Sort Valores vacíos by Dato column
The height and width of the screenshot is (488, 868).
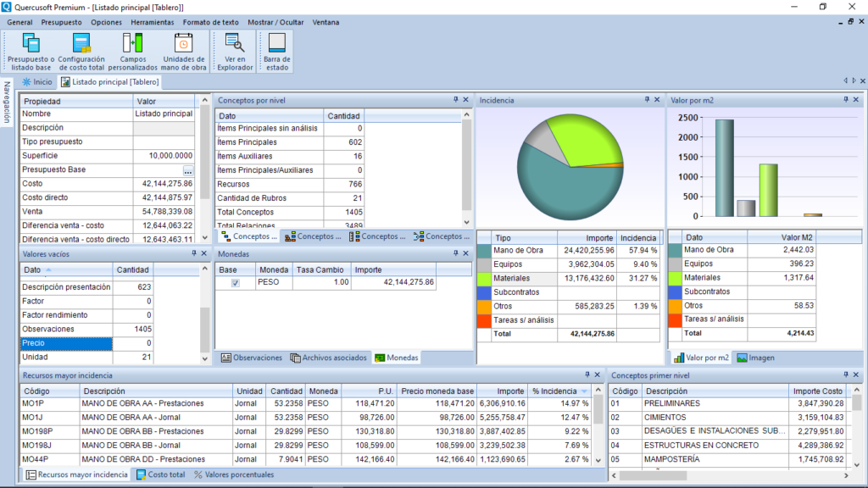pyautogui.click(x=66, y=270)
